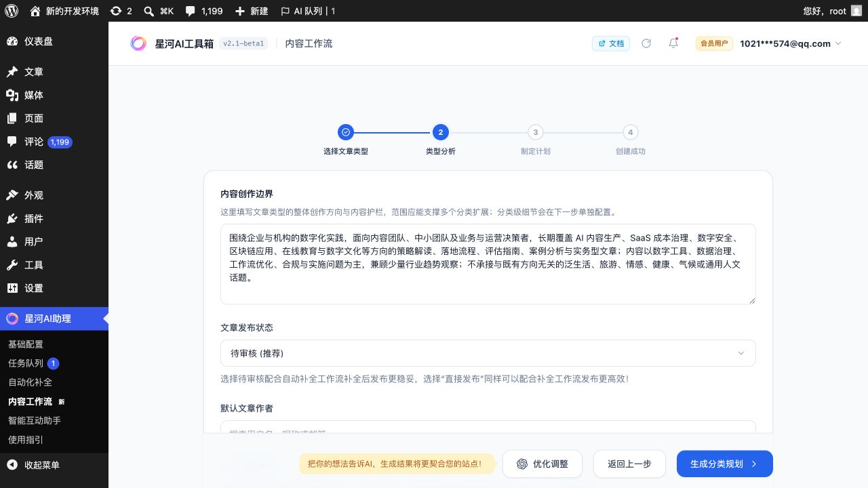Viewport: 868px width, 488px height.
Task: Click step 3 制定计划 circle
Action: [536, 132]
